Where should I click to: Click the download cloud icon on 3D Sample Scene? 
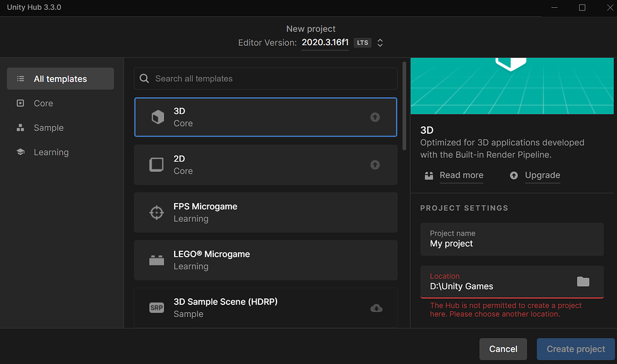coord(376,307)
